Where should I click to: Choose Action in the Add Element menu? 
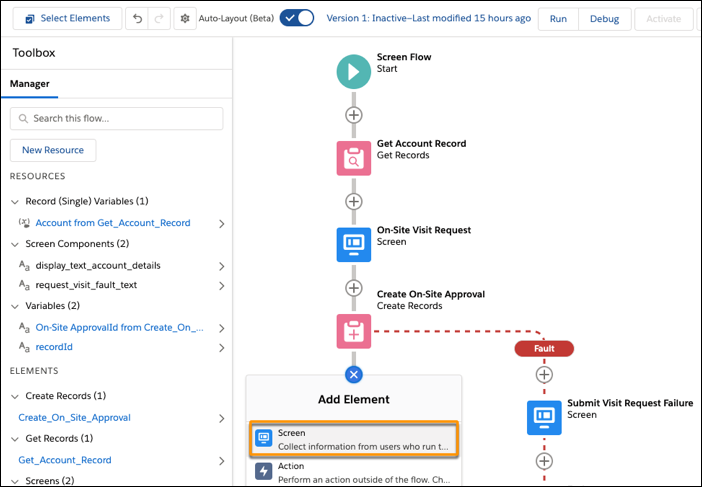click(x=354, y=472)
